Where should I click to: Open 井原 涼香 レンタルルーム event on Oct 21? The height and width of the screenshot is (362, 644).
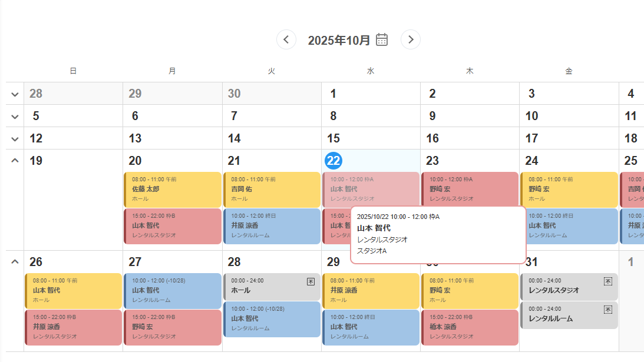point(272,225)
